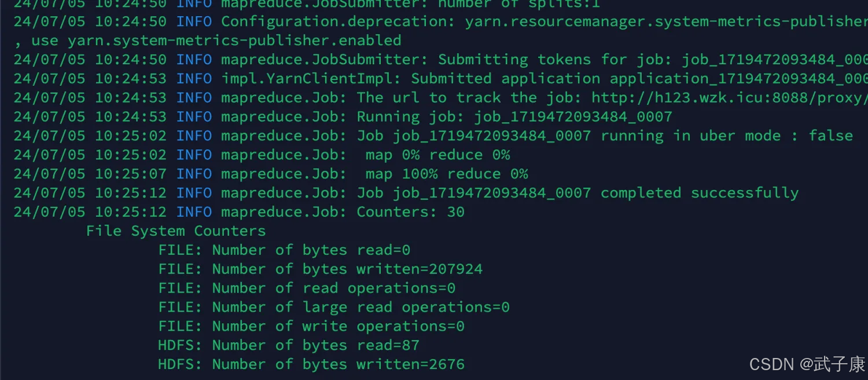Click the CSDN @武子康 watermark
The width and height of the screenshot is (868, 380).
[x=804, y=364]
